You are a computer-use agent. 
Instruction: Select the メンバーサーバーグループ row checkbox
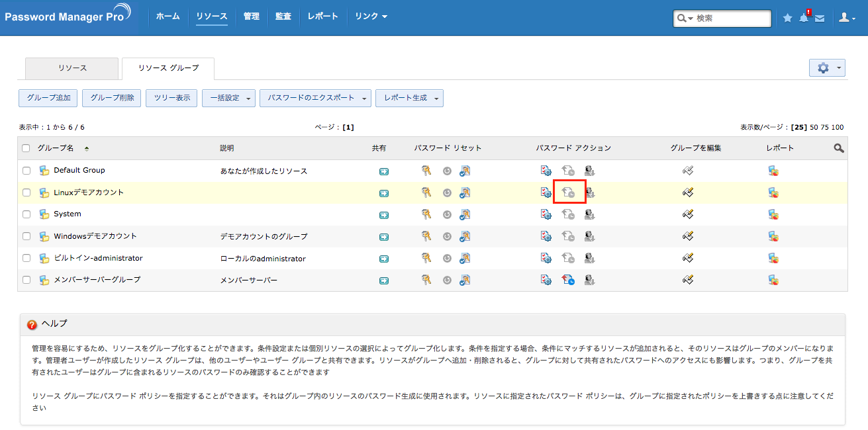(26, 280)
